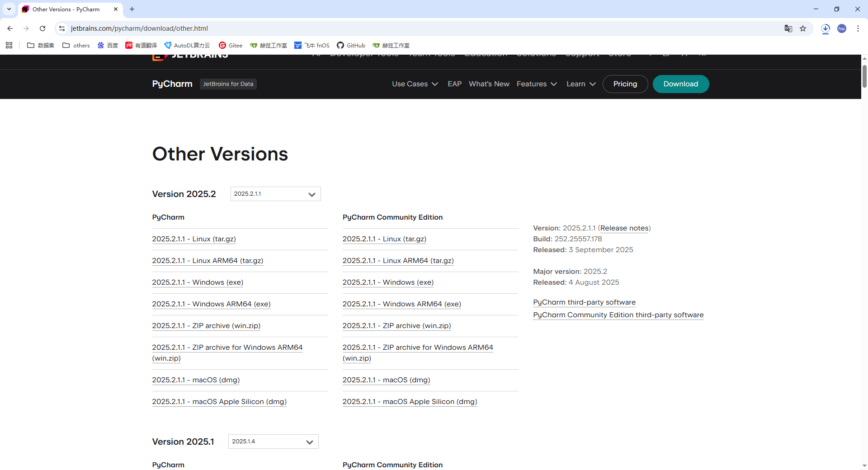Open a new browser tab
Viewport: 868px width, 470px height.
coord(132,9)
